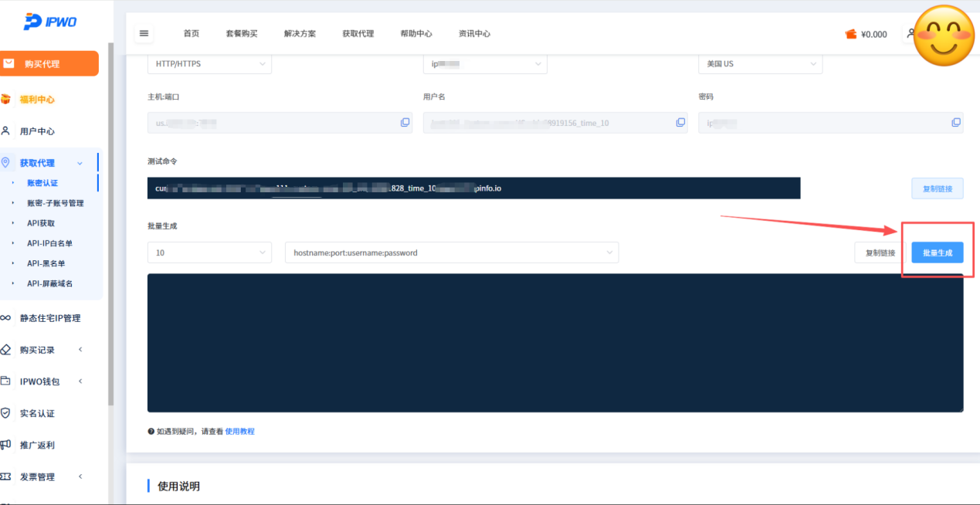Image resolution: width=980 pixels, height=505 pixels.
Task: Open 帮助中心 in top navigation
Action: 416,34
